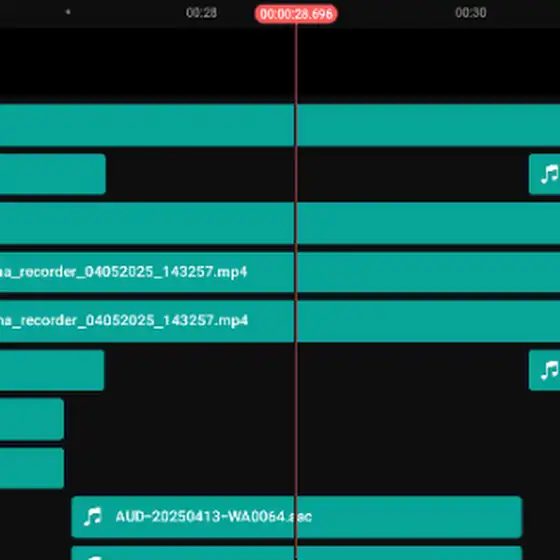Select the upper ha_recorder_04052025_143257.mp4 clip
This screenshot has width=560, height=560.
[280, 272]
